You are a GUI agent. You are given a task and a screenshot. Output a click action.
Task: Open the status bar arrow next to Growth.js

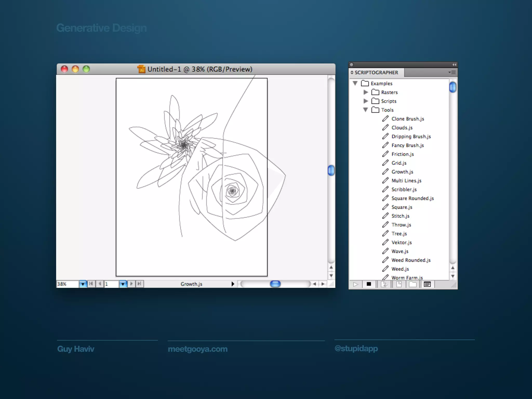(233, 284)
